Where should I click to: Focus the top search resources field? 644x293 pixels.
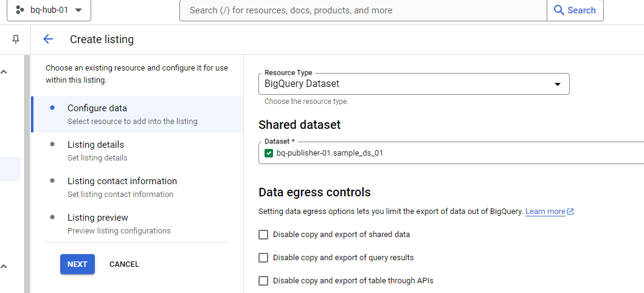pyautogui.click(x=363, y=10)
